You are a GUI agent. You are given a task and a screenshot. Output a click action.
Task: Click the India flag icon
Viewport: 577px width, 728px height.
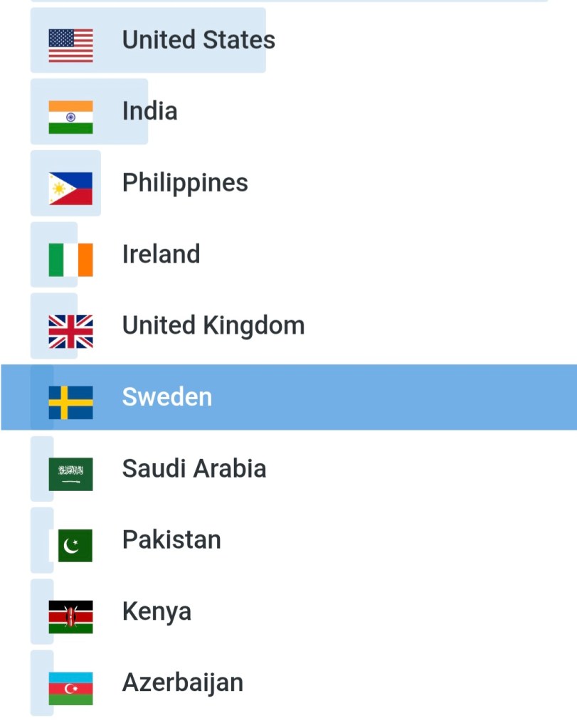coord(70,117)
